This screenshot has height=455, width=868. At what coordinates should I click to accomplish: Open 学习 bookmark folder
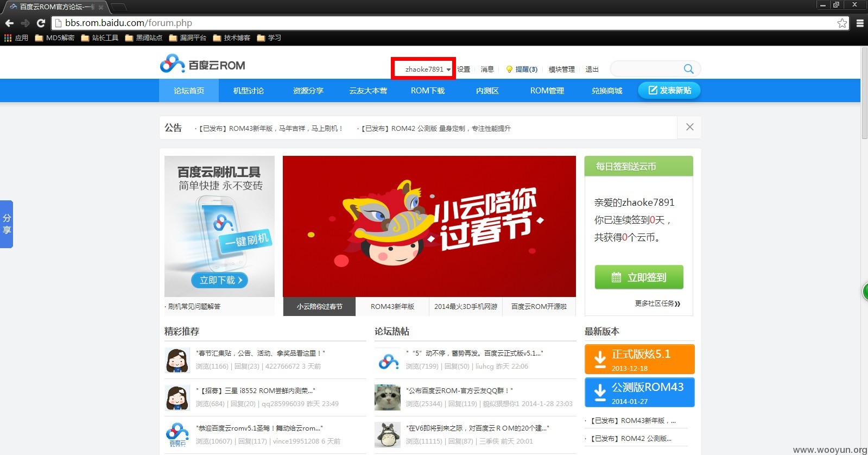(x=269, y=38)
